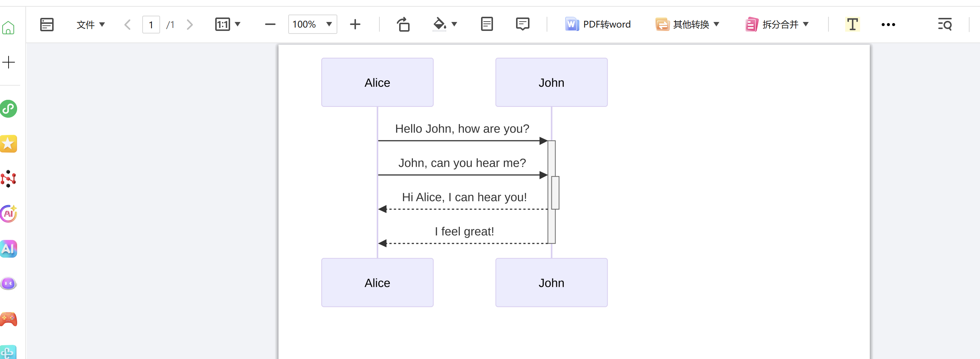Click the single page view icon
The image size is (980, 359).
(487, 25)
